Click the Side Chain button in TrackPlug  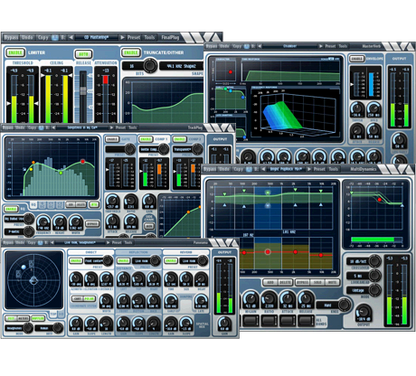(x=149, y=226)
